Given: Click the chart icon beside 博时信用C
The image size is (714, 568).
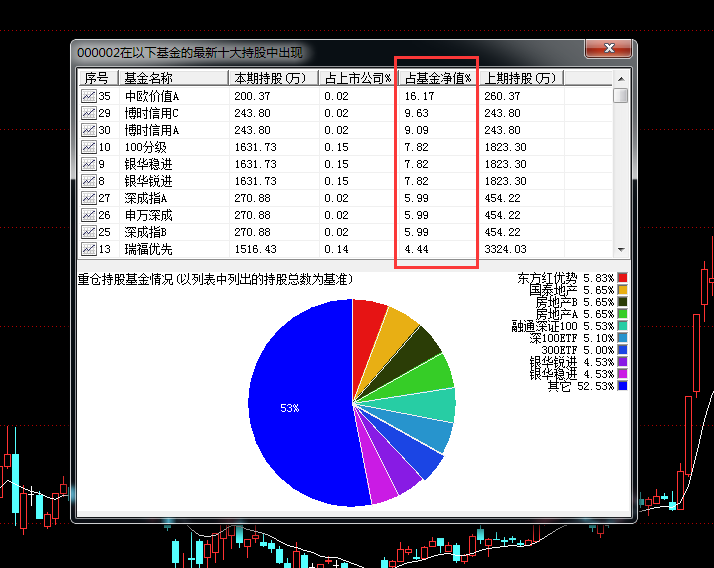Looking at the screenshot, I should (x=89, y=113).
